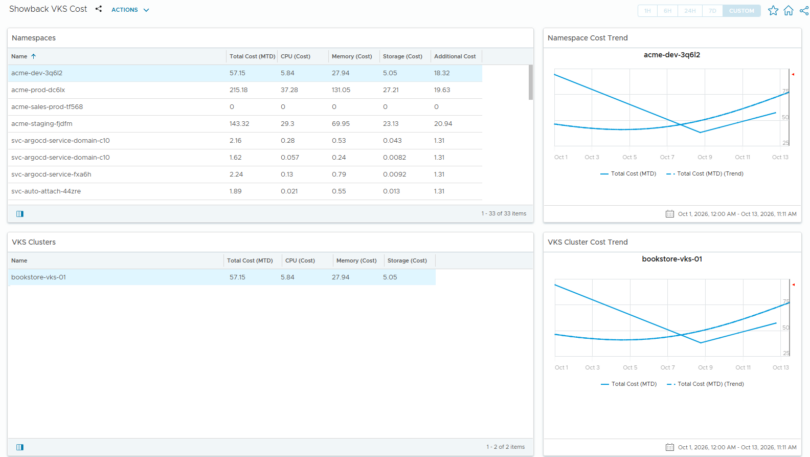Sort Namespaces by Total Cost (MTD)

click(252, 56)
